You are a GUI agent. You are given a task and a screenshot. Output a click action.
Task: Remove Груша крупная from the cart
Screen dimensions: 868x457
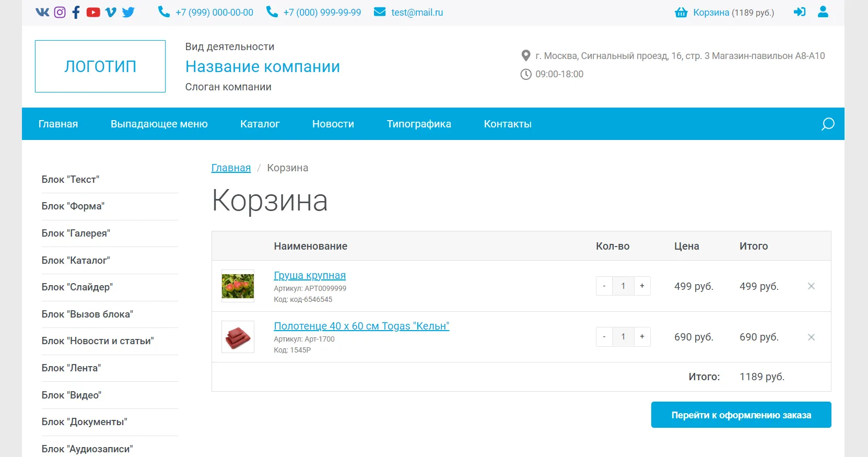click(x=811, y=286)
